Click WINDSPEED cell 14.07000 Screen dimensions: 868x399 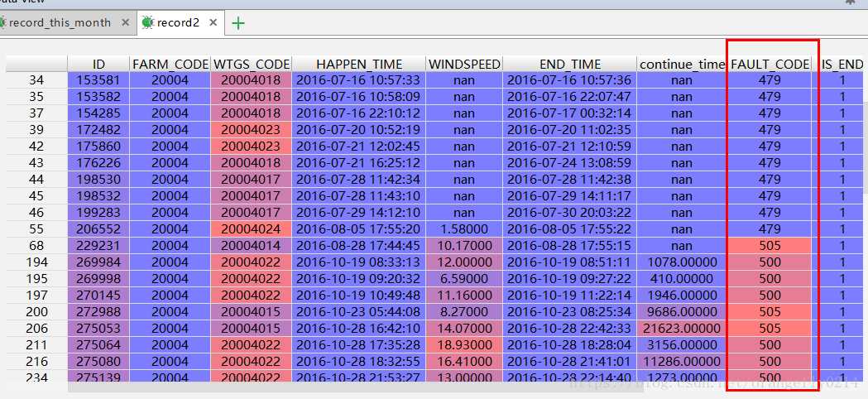(464, 328)
